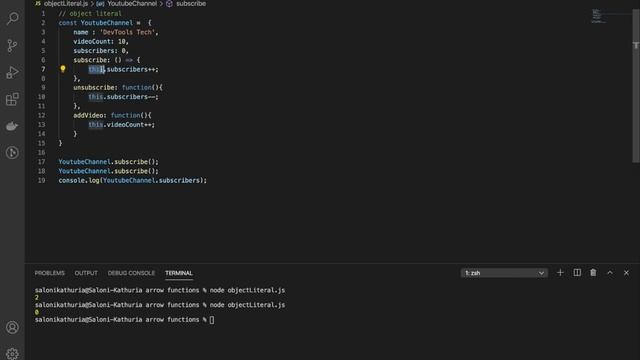Screen dimensions: 640x360
Task: Select the TERMINAL tab
Action: [179, 273]
